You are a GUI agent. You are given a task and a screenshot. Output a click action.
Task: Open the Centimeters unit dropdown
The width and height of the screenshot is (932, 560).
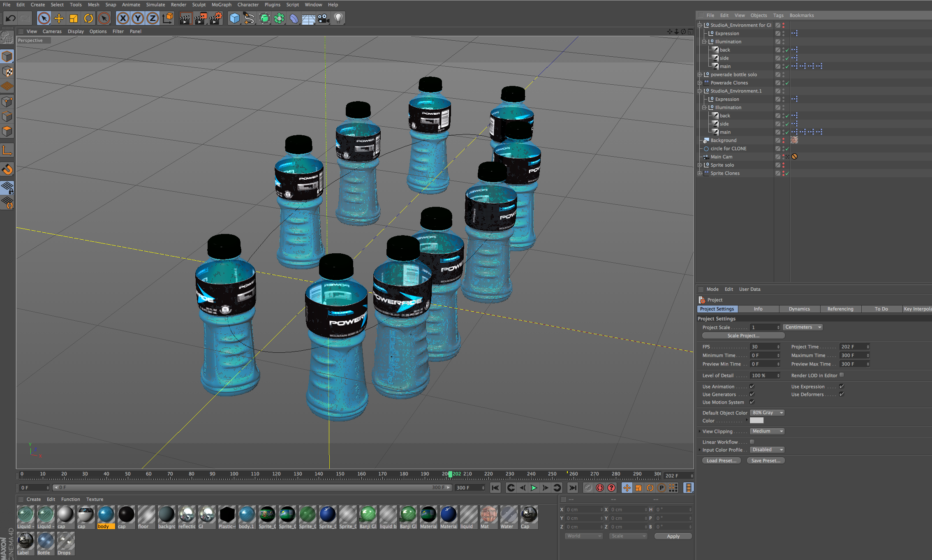803,327
